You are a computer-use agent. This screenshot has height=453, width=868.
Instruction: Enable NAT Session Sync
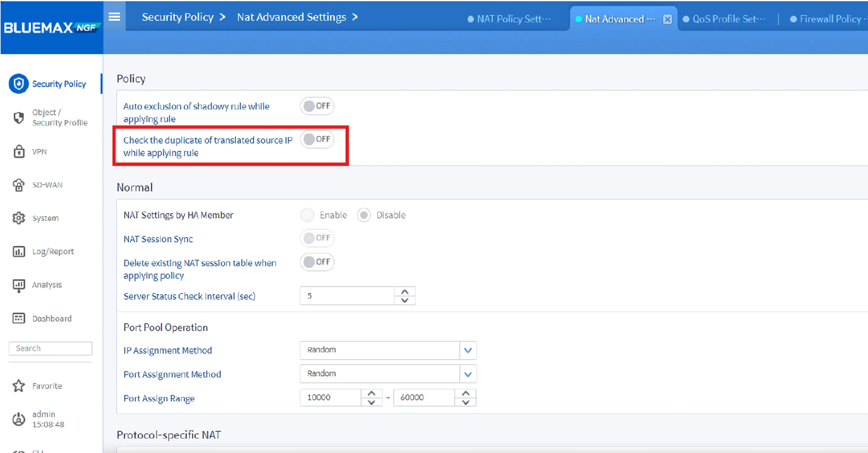point(317,238)
